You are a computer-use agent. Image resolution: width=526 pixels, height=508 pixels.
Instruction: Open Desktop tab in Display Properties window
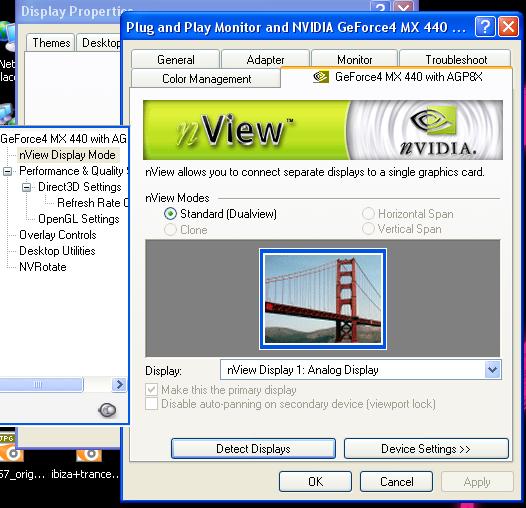click(99, 43)
